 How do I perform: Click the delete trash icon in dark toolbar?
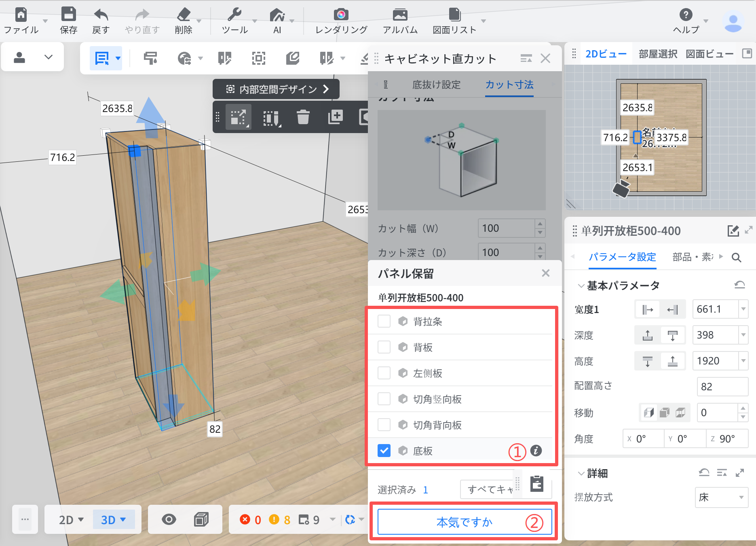pyautogui.click(x=303, y=117)
